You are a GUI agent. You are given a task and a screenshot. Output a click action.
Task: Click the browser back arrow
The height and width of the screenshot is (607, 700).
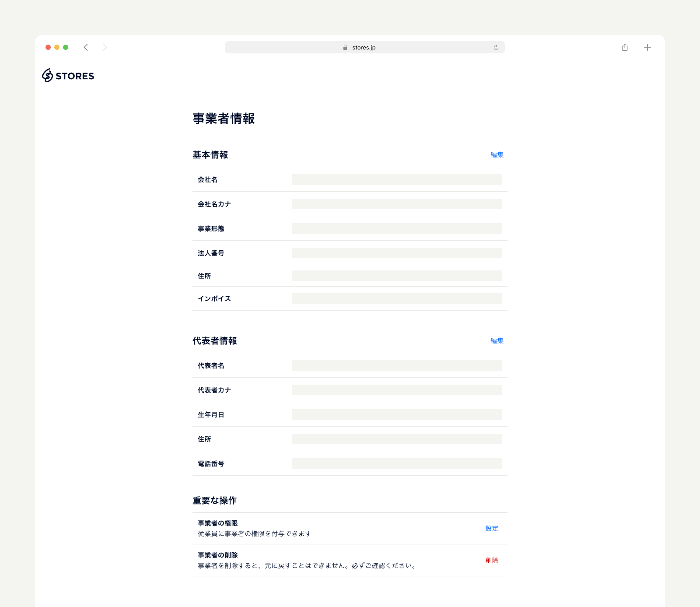[86, 47]
